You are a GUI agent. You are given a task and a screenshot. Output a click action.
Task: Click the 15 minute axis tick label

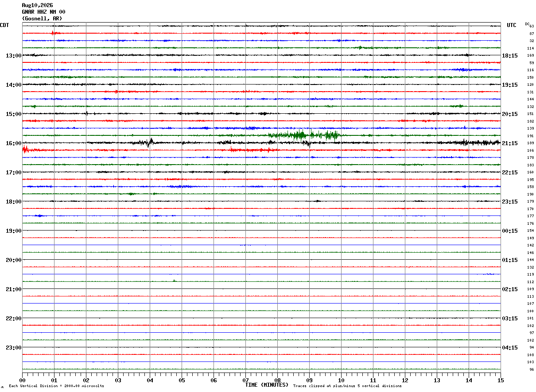pyautogui.click(x=500, y=380)
